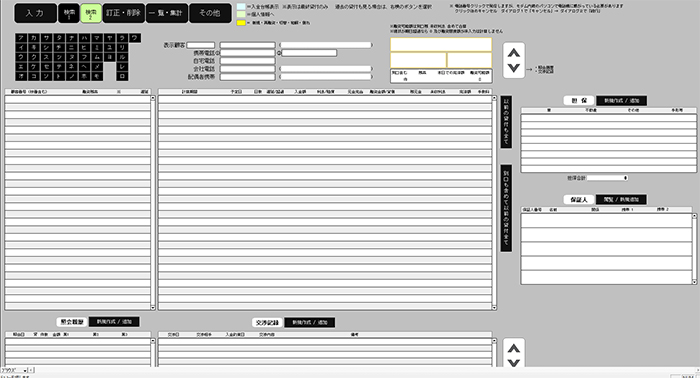Click 新規作成/追加 next to 担保

621,100
